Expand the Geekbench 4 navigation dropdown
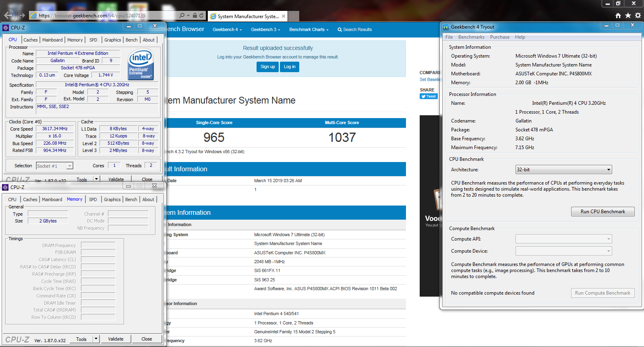The height and width of the screenshot is (347, 644). tap(227, 29)
